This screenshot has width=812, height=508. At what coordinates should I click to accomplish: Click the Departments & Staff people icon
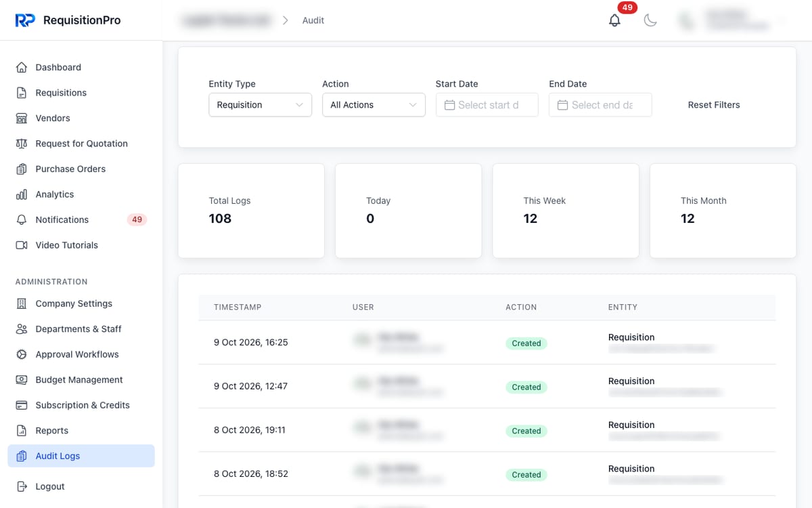point(22,329)
